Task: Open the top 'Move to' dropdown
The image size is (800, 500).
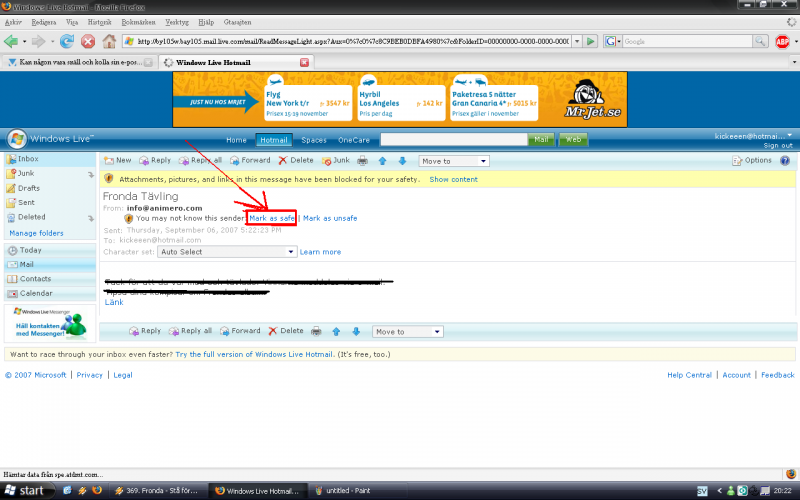Action: [x=454, y=160]
